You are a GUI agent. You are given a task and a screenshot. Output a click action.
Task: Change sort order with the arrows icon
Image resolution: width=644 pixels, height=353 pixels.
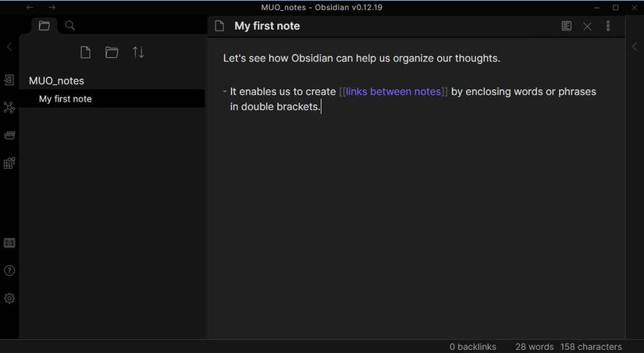(138, 52)
